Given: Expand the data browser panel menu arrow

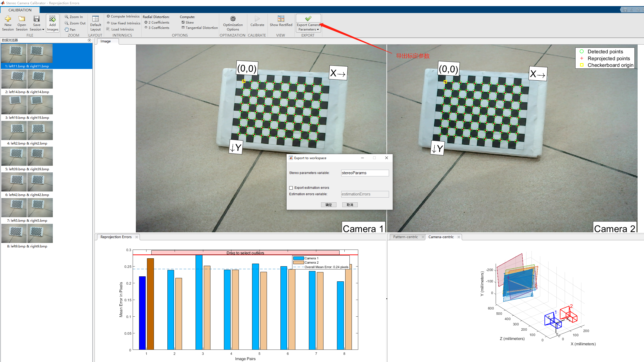Looking at the screenshot, I should click(x=89, y=40).
